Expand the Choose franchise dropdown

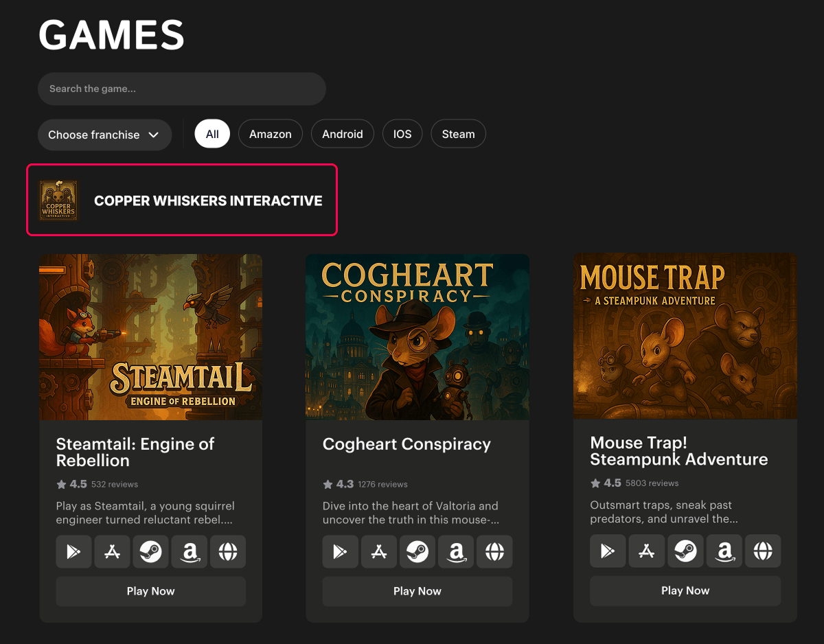pyautogui.click(x=104, y=135)
